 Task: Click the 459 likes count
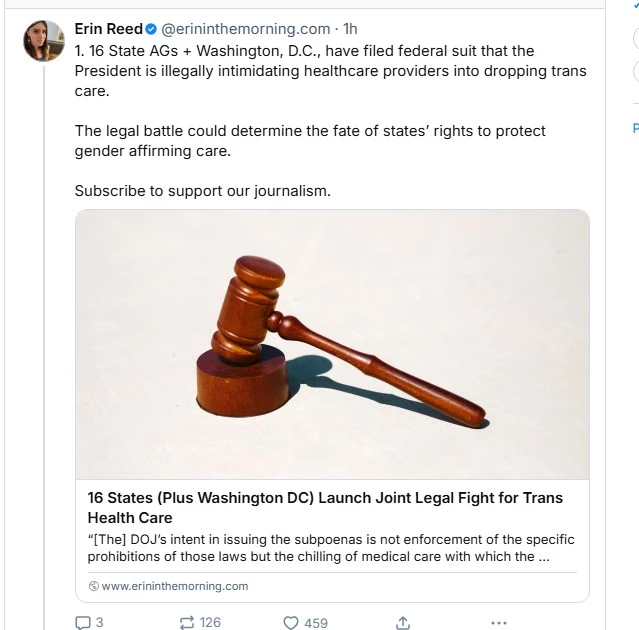(x=316, y=622)
